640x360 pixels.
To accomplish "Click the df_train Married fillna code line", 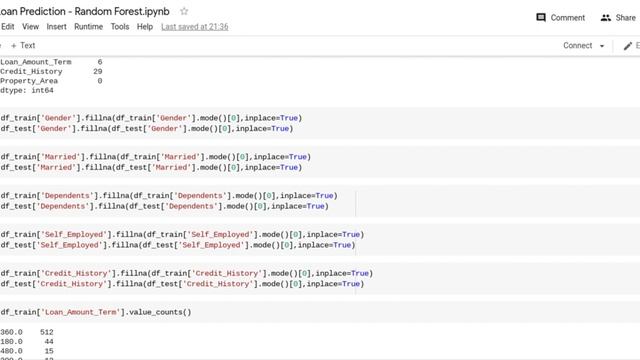I will coord(156,157).
